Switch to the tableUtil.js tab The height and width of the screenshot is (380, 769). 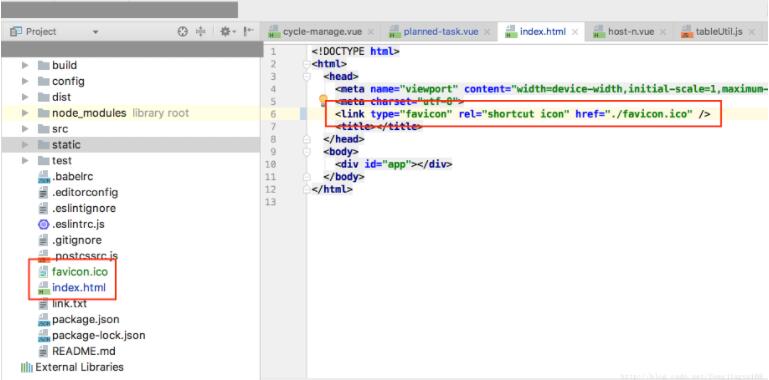coord(719,32)
